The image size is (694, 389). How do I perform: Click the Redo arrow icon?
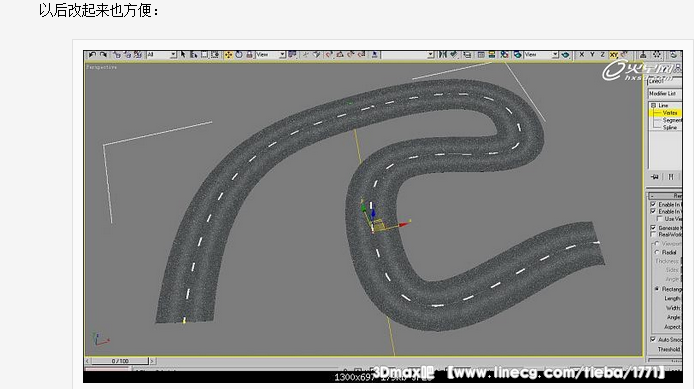pyautogui.click(x=103, y=55)
